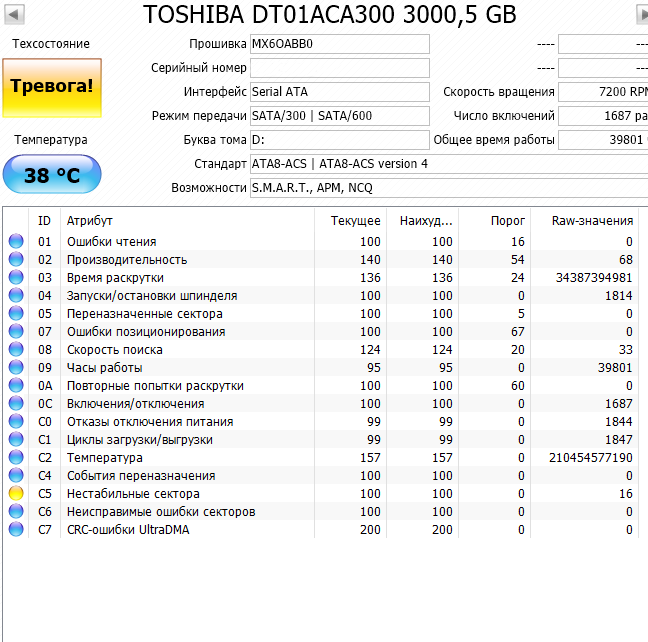This screenshot has height=642, width=648.
Task: Click status icon of Запуски/остановки шпинделя row
Action: [16, 295]
